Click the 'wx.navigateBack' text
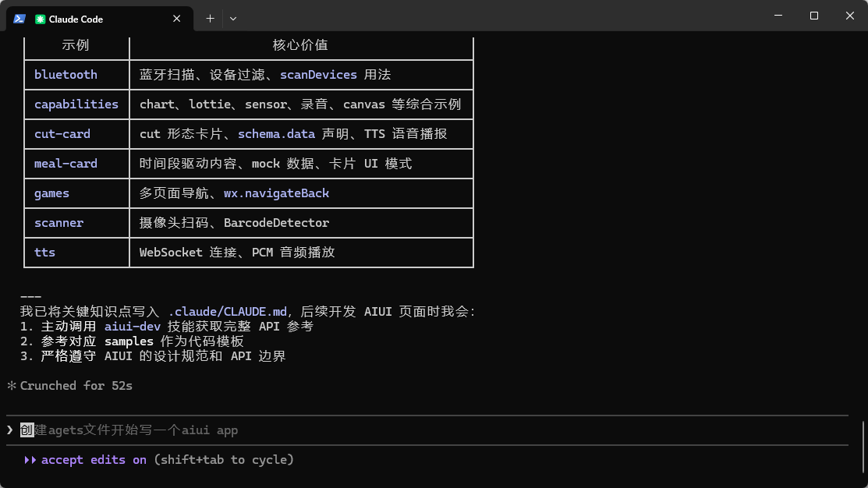 [x=276, y=193]
